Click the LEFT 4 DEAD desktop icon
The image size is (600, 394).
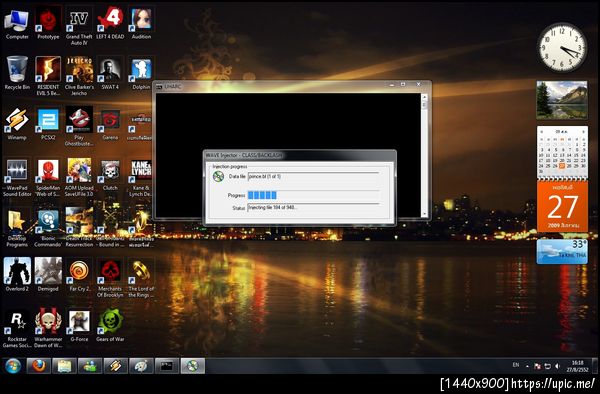click(x=110, y=24)
